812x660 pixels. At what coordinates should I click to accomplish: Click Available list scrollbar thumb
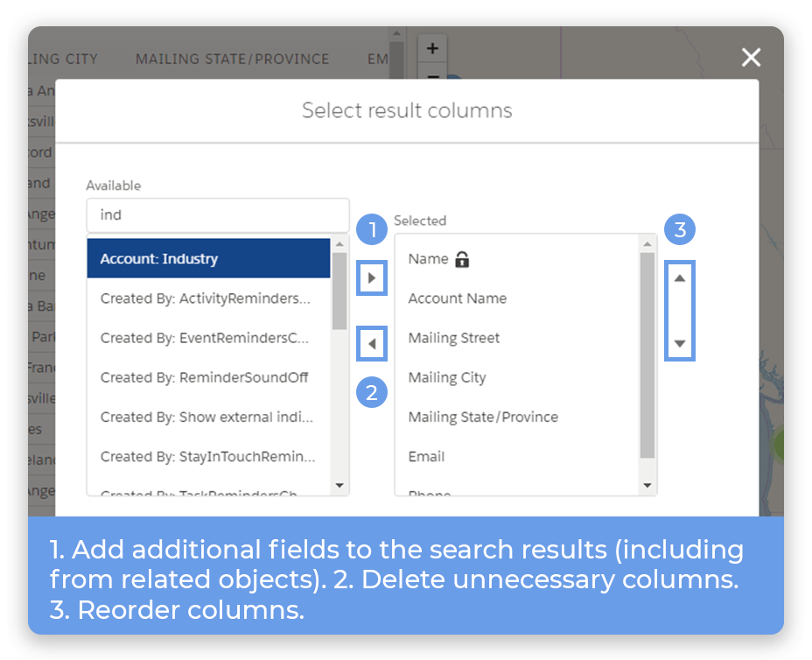click(339, 291)
